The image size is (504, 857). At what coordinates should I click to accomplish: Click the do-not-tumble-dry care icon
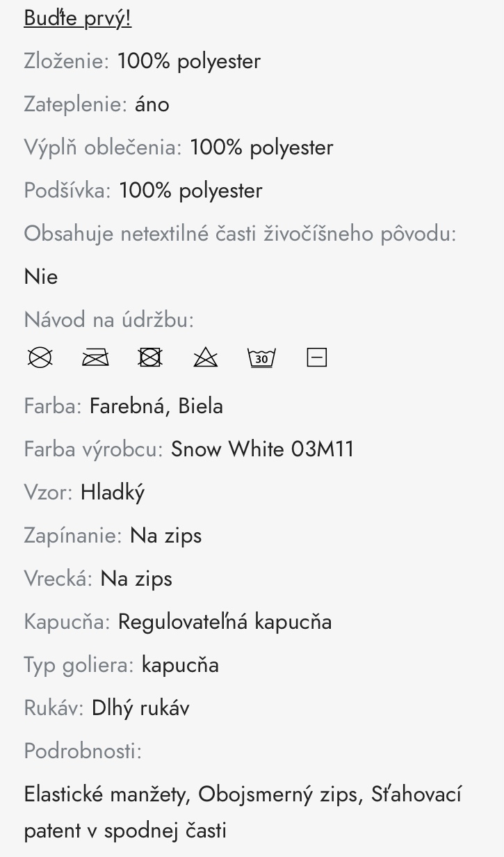point(150,358)
